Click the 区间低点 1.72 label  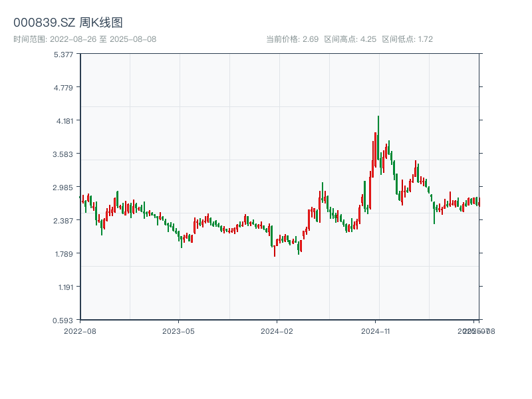[x=407, y=39]
